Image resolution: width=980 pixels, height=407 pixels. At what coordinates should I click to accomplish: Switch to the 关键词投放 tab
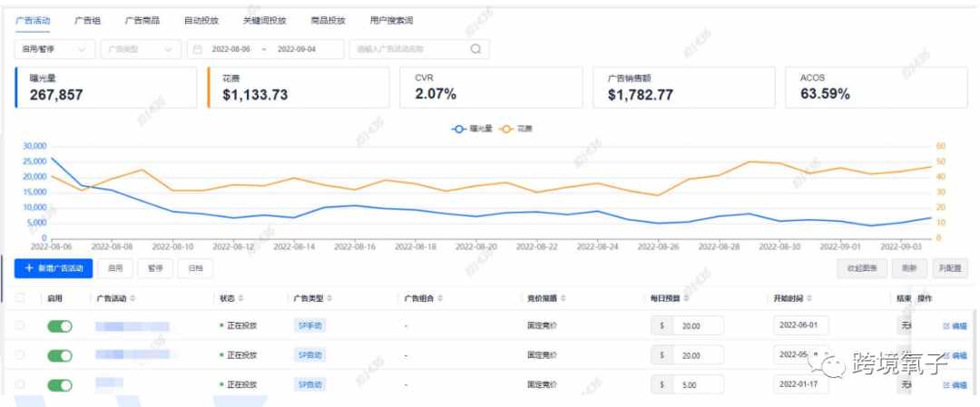(264, 20)
